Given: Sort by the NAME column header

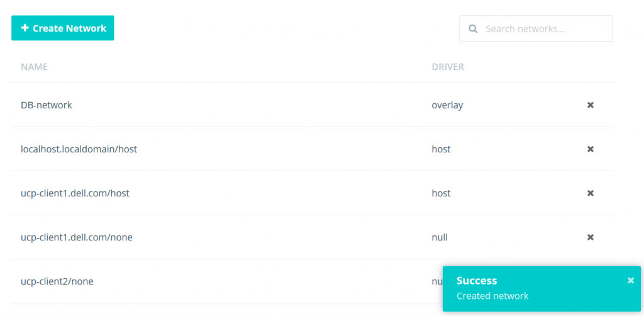Looking at the screenshot, I should click(34, 67).
